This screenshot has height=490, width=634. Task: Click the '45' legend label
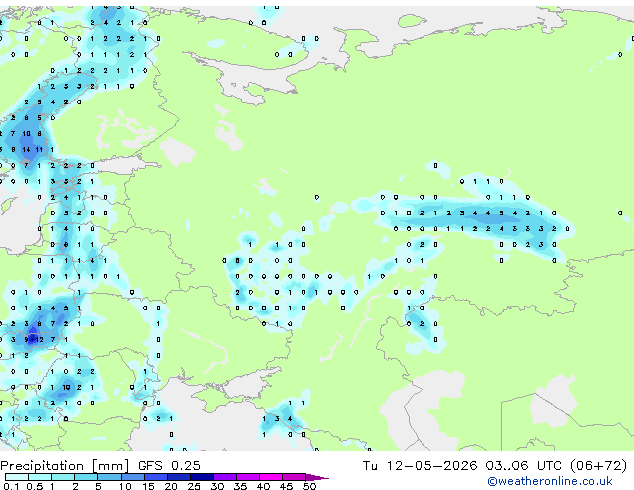[x=286, y=486]
